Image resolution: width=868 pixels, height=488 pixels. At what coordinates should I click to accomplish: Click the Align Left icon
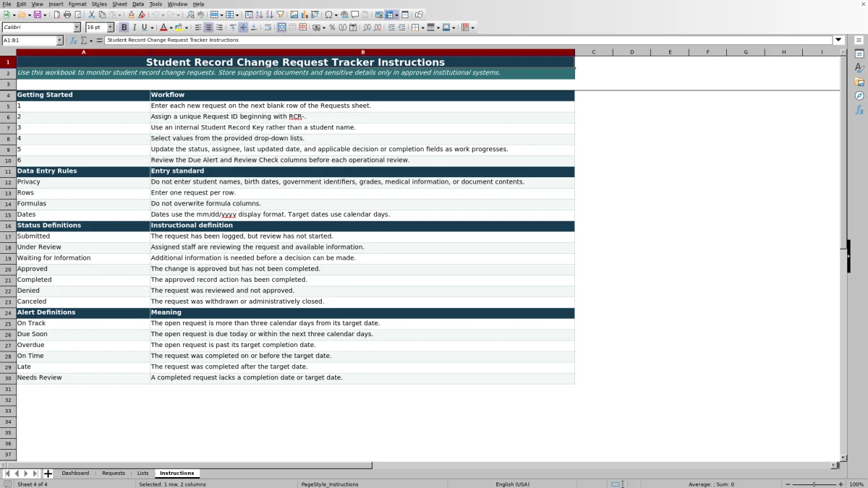[x=198, y=27]
